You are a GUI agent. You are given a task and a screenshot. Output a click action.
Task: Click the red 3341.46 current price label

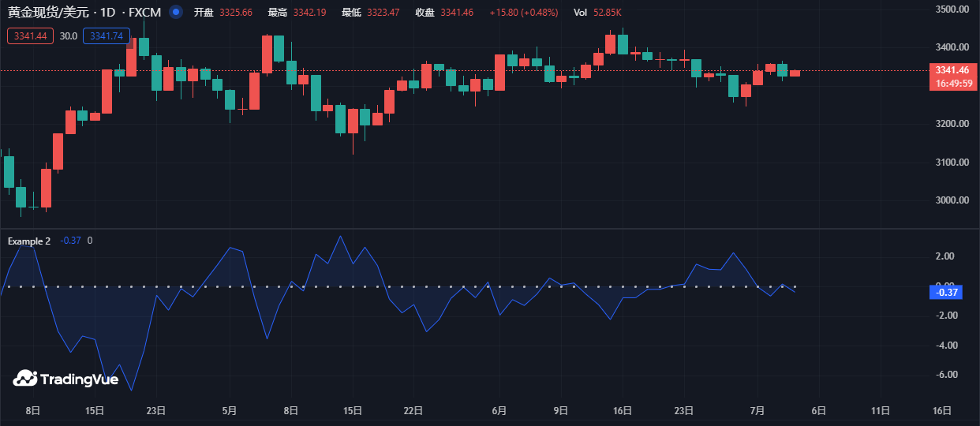click(x=953, y=70)
